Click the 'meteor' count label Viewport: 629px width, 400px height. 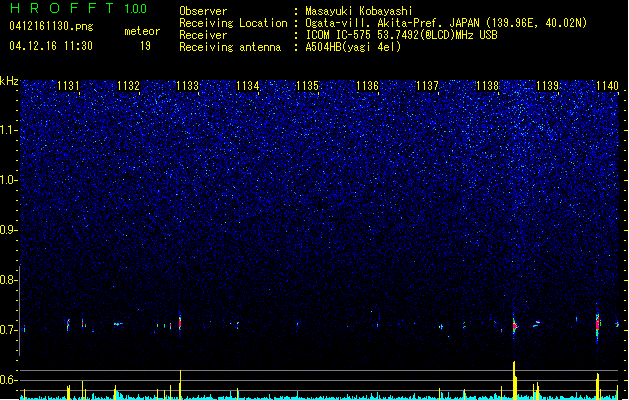[x=142, y=31]
